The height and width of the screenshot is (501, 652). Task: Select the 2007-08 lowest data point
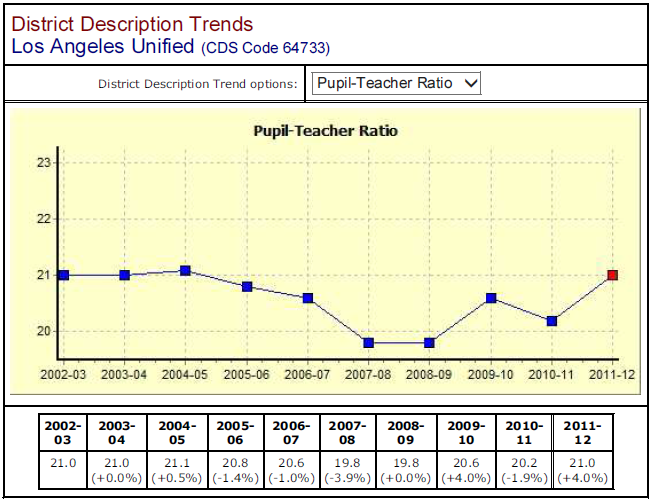369,343
